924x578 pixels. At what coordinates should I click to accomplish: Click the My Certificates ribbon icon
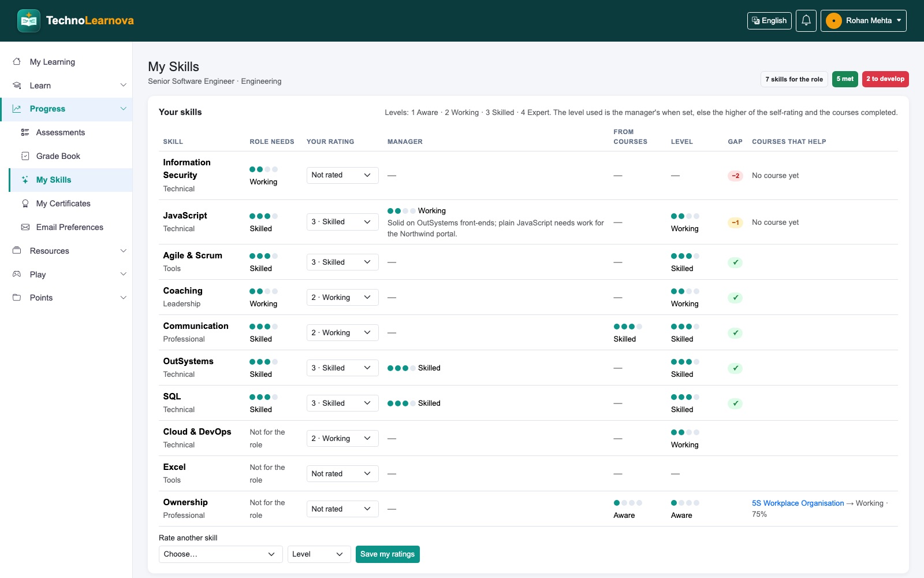(x=25, y=203)
